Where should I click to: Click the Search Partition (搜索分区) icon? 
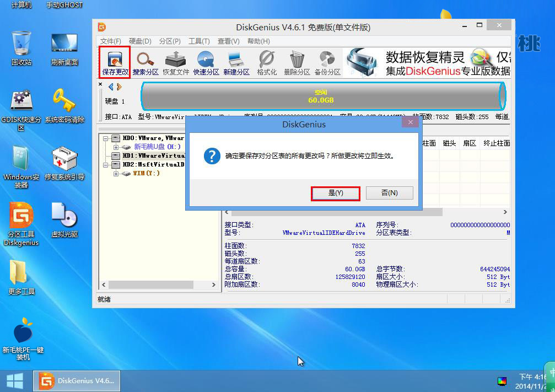point(146,63)
